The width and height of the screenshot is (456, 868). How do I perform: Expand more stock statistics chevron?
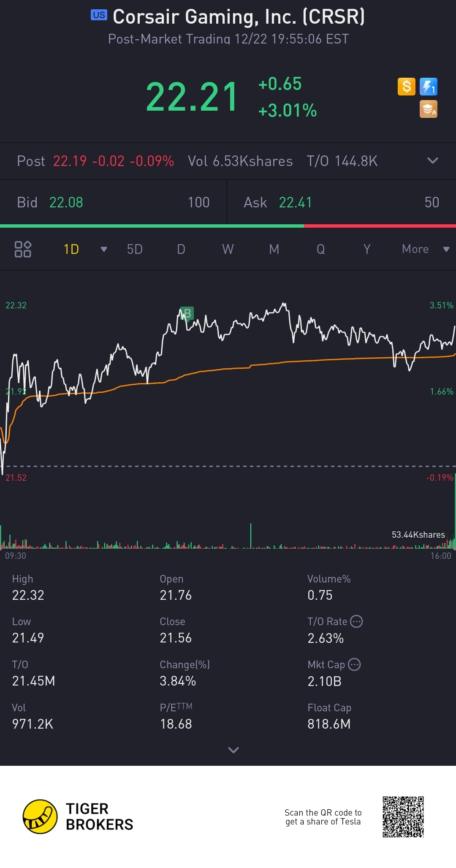(233, 750)
